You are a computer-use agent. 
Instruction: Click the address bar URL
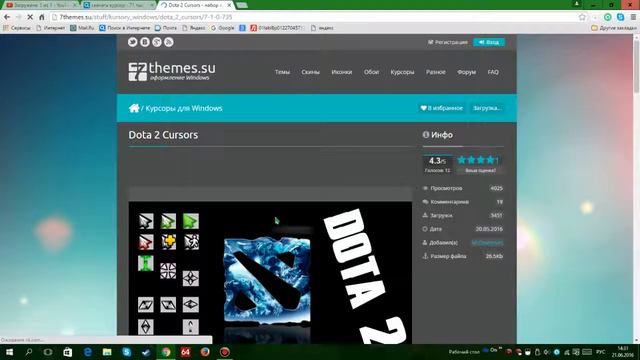(146, 17)
